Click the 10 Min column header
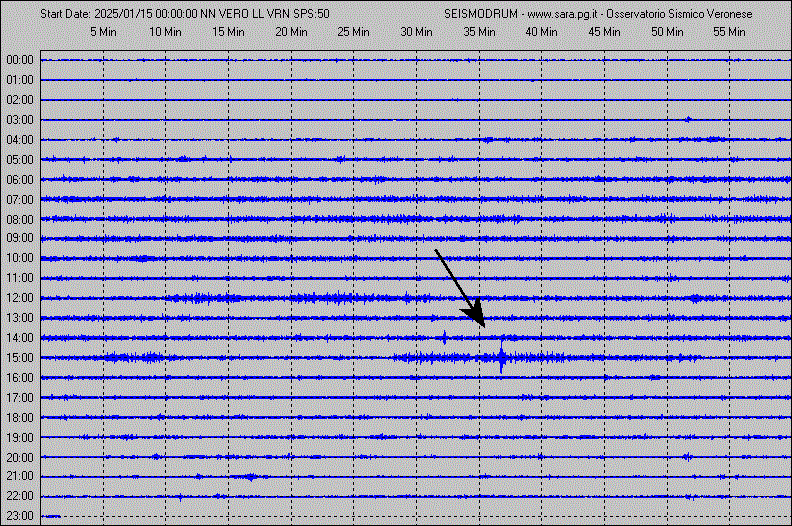The width and height of the screenshot is (792, 526). [x=165, y=32]
